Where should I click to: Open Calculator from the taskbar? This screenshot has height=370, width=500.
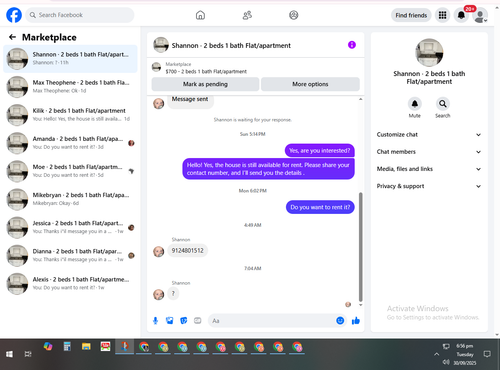pyautogui.click(x=67, y=347)
